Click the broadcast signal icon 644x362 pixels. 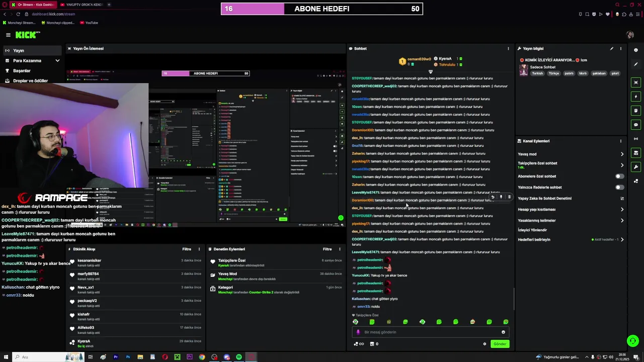tap(636, 139)
